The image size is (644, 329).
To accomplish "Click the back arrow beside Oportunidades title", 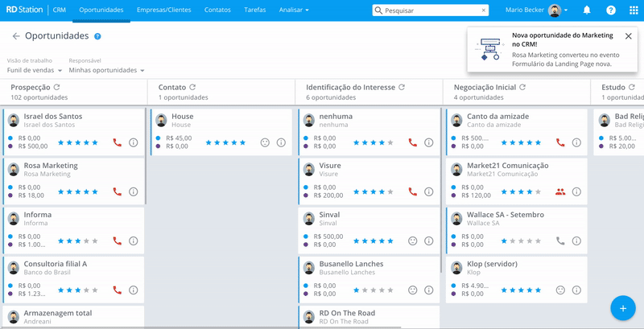I will pyautogui.click(x=16, y=36).
